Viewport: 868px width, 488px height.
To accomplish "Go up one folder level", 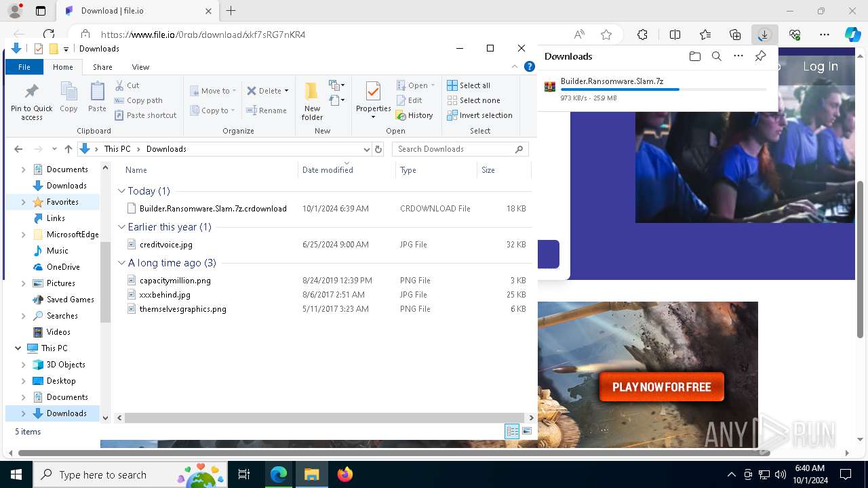I will point(68,149).
